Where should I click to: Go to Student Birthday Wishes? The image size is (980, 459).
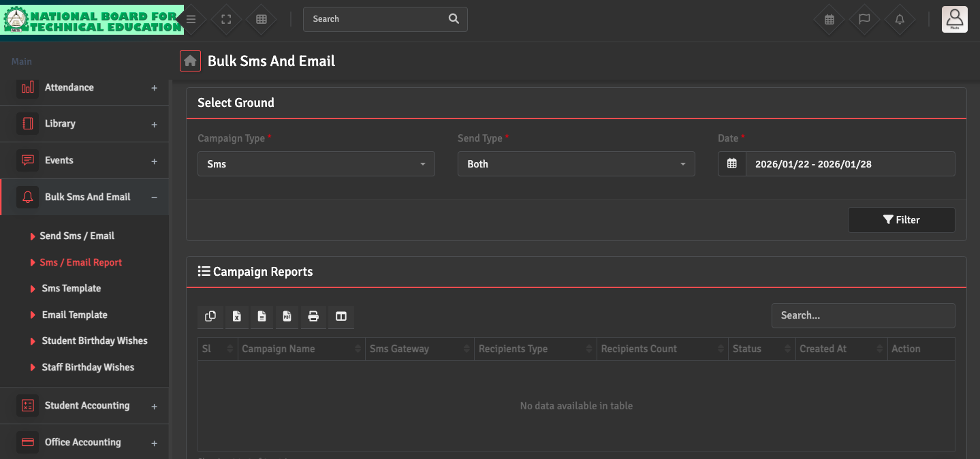[x=95, y=341]
